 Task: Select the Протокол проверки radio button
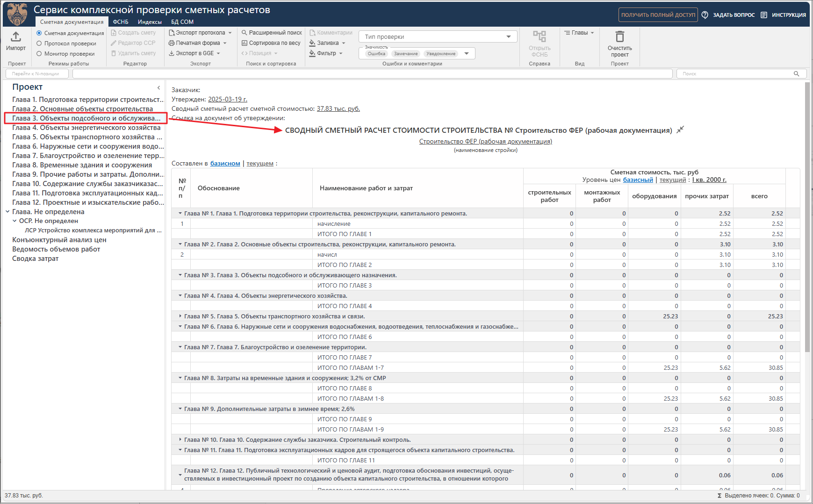pyautogui.click(x=39, y=43)
